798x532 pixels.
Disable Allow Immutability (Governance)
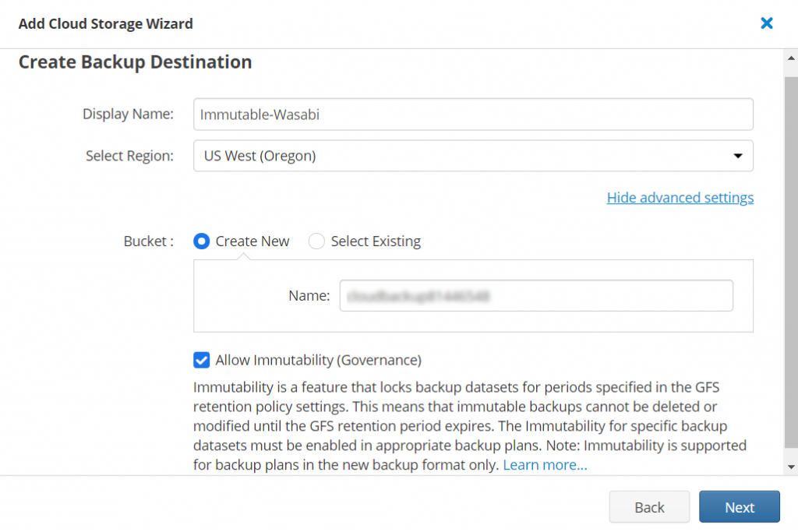201,360
